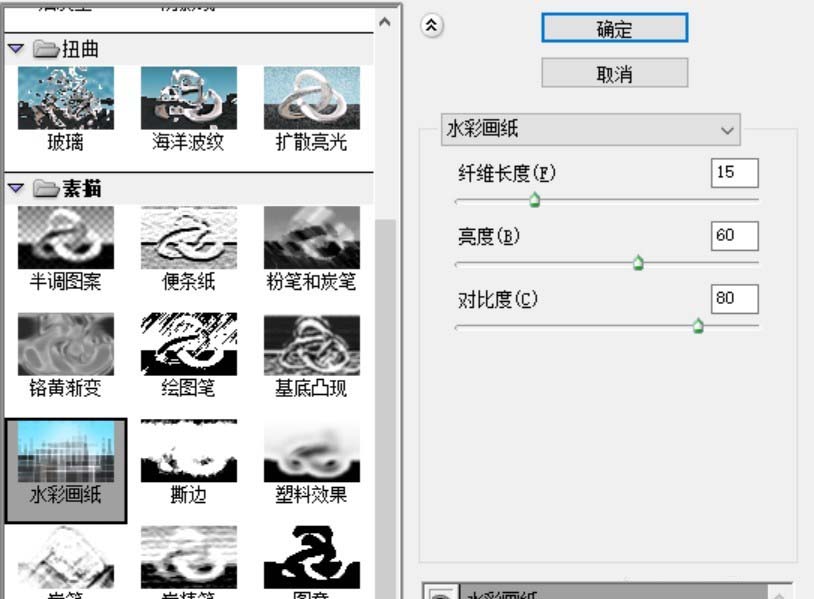Open the 水彩画纸 filter dropdown
814x599 pixels.
[x=590, y=129]
